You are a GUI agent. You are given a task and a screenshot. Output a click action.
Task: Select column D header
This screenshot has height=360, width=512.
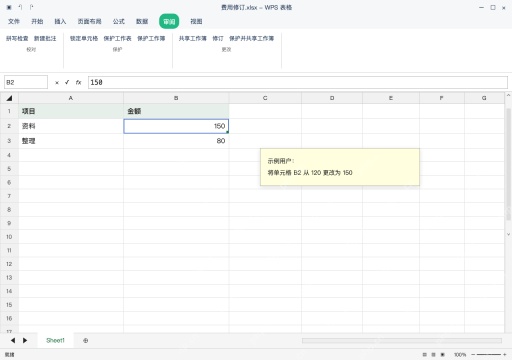pos(332,98)
